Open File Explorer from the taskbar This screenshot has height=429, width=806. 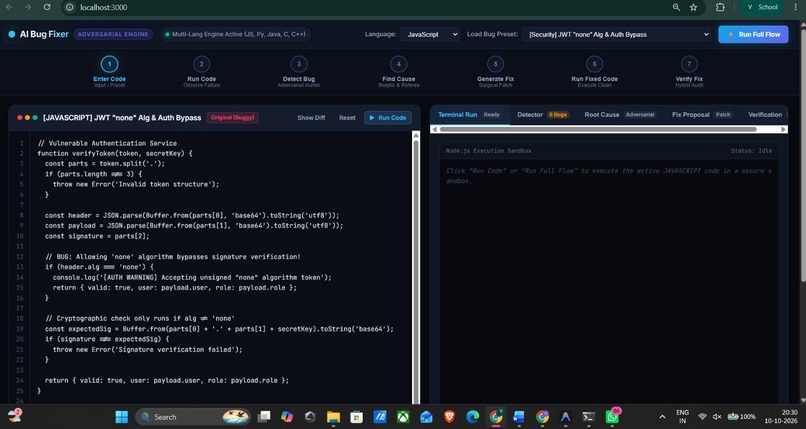tap(333, 417)
